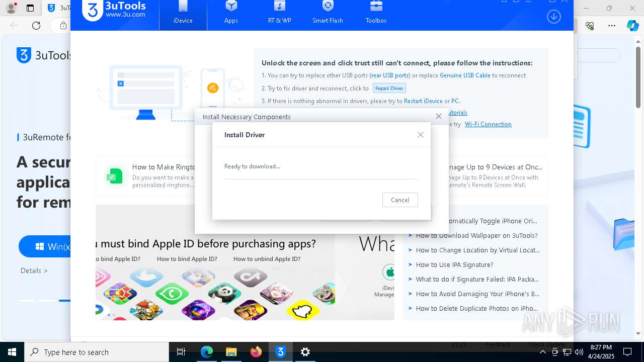The width and height of the screenshot is (644, 362).
Task: Open How to Delete Duplicate Photos article
Action: (476, 308)
